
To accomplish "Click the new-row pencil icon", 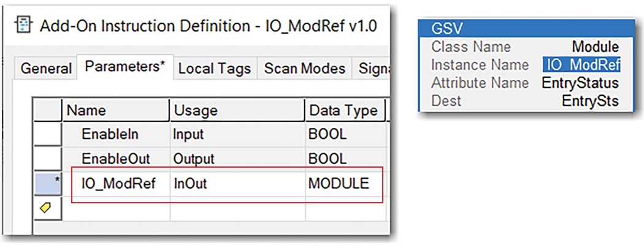I will (x=46, y=208).
